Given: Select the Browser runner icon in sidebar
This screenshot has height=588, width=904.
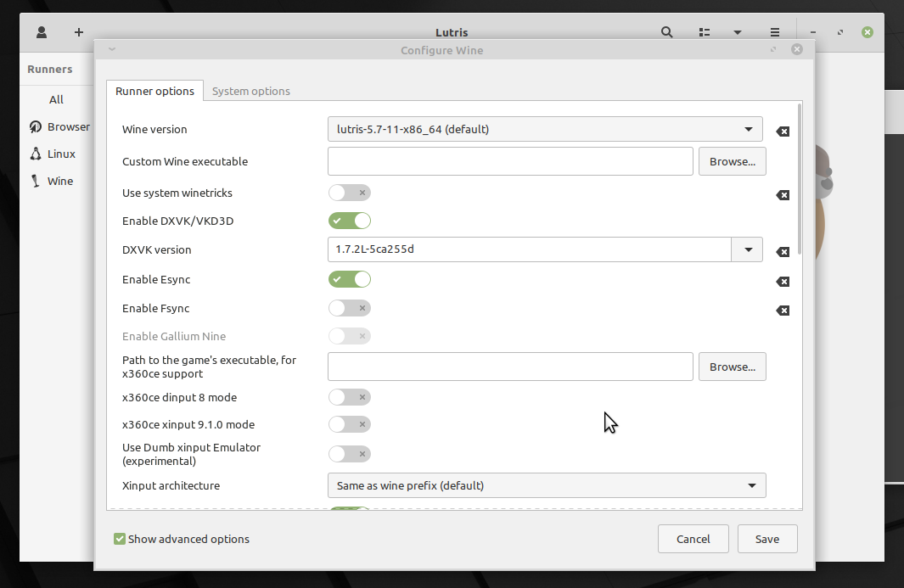Looking at the screenshot, I should [x=36, y=126].
